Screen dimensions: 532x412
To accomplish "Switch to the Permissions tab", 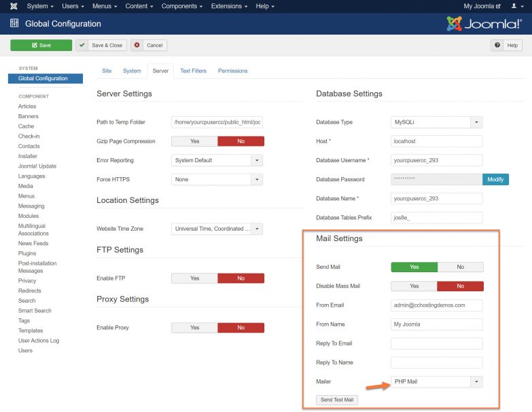I will tap(232, 71).
